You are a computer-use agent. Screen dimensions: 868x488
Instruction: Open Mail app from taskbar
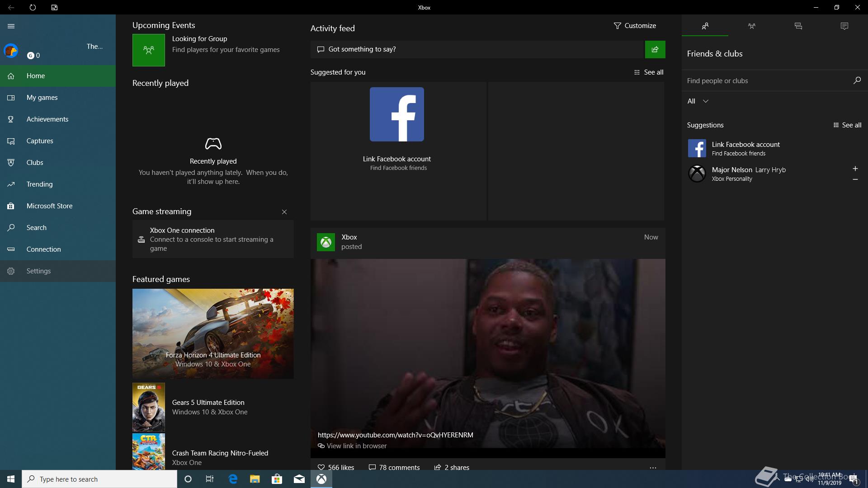(299, 479)
